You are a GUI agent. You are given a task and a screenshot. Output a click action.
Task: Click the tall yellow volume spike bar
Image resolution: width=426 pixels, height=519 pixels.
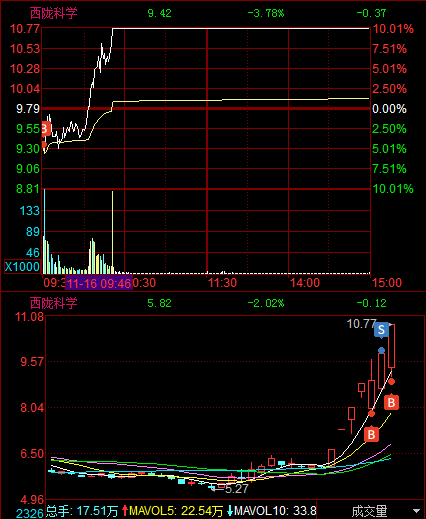coord(113,232)
